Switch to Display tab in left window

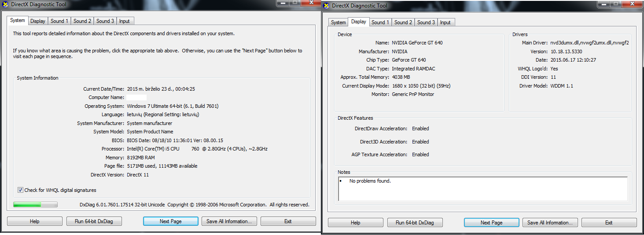pos(38,21)
